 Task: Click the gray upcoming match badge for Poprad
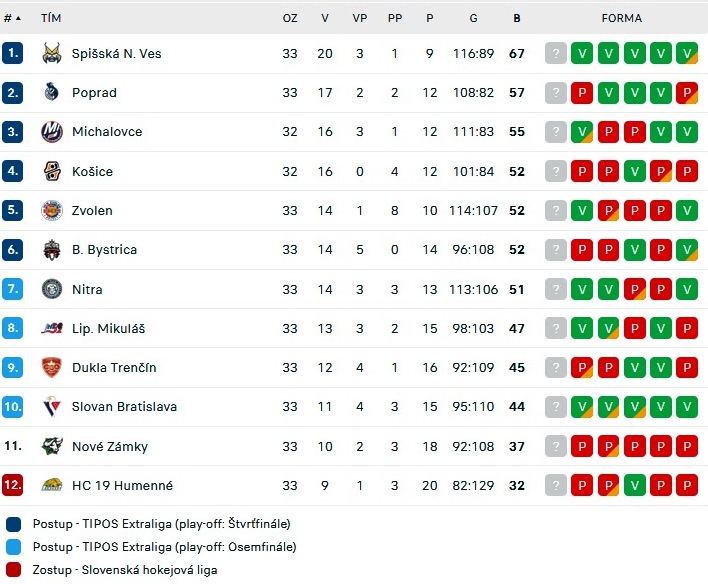point(555,93)
